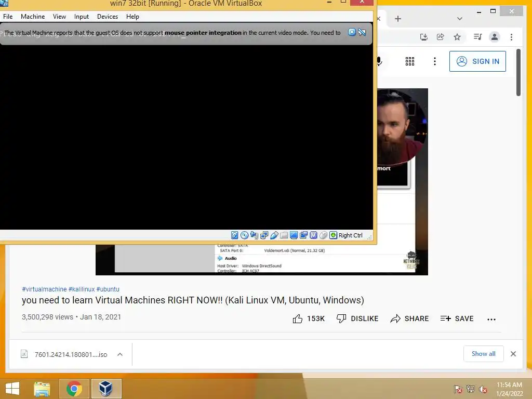Switch to Chrome in taskbar
532x399 pixels.
click(x=74, y=389)
